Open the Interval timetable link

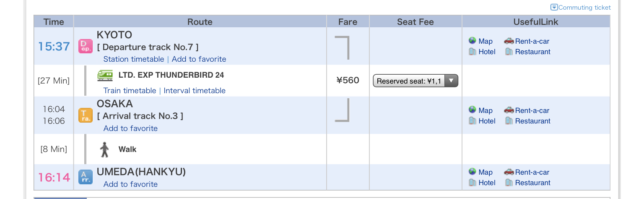click(195, 91)
